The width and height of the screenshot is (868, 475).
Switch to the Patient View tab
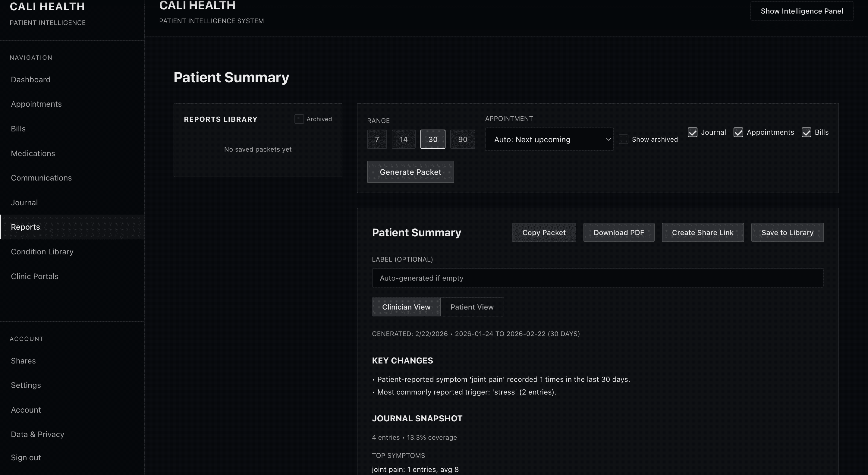(x=472, y=307)
